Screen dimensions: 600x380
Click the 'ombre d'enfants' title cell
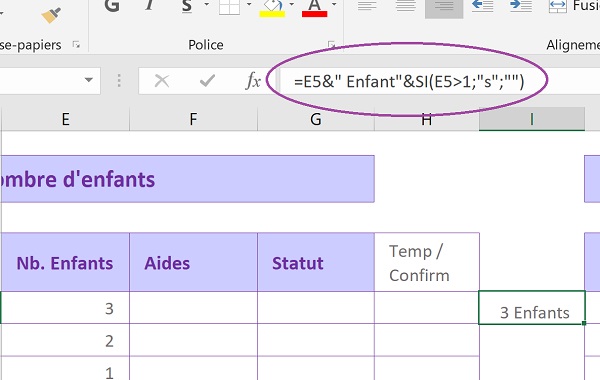[x=188, y=179]
